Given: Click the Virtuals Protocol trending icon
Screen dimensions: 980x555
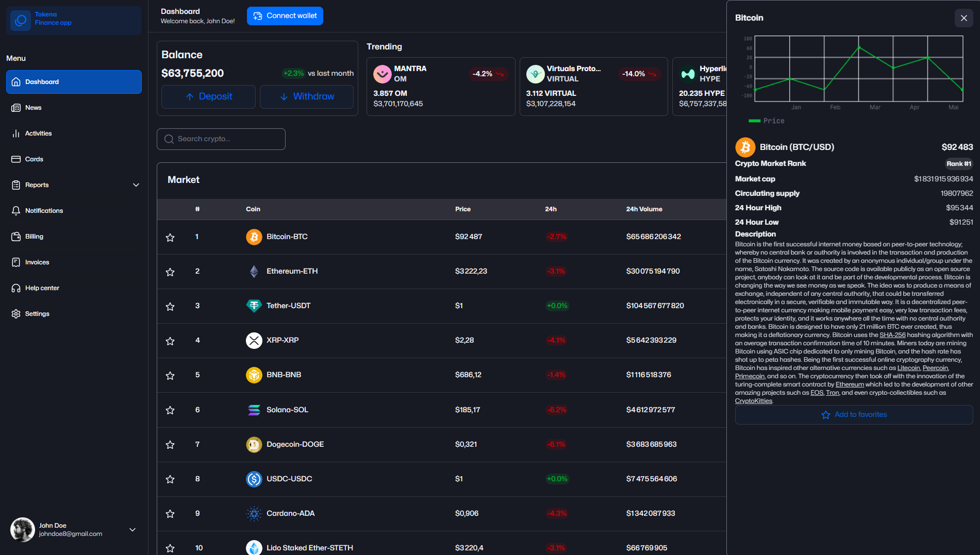Looking at the screenshot, I should coord(536,74).
